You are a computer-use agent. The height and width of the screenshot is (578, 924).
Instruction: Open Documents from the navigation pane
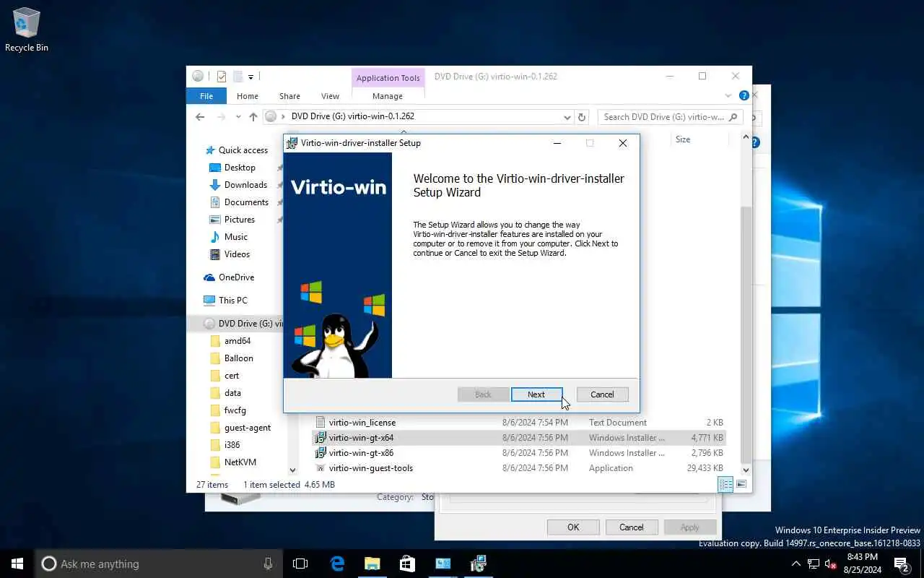246,202
